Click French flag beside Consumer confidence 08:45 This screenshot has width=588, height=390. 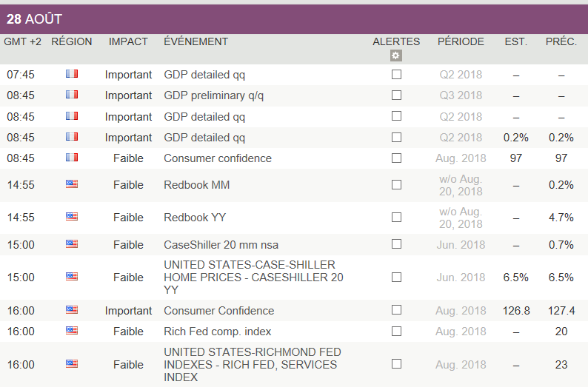tap(72, 158)
